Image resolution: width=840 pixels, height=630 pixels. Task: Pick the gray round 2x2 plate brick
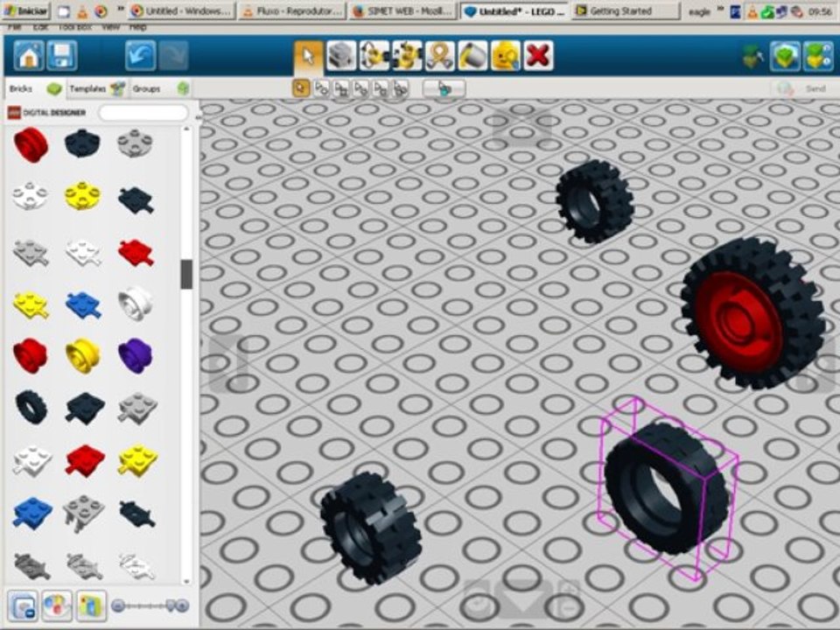click(135, 143)
